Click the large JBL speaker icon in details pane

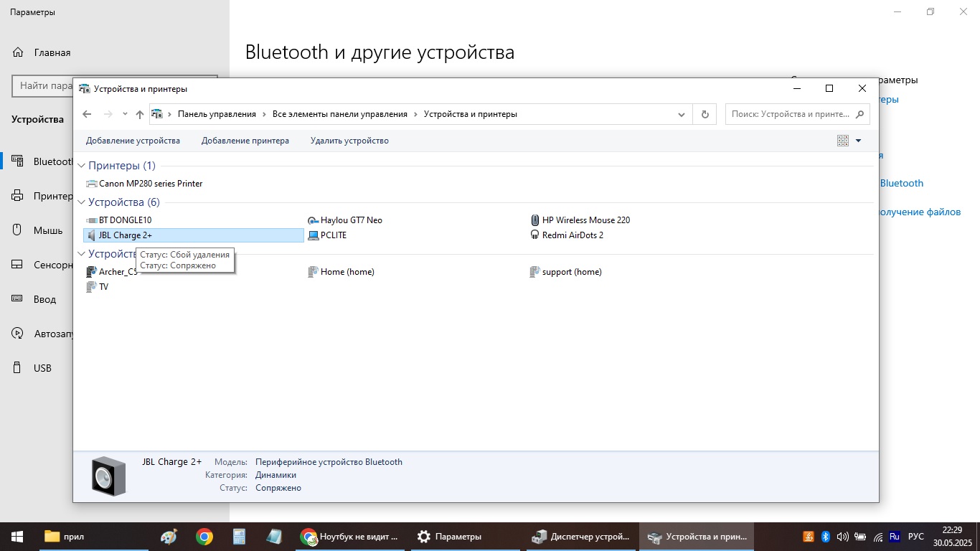point(109,476)
